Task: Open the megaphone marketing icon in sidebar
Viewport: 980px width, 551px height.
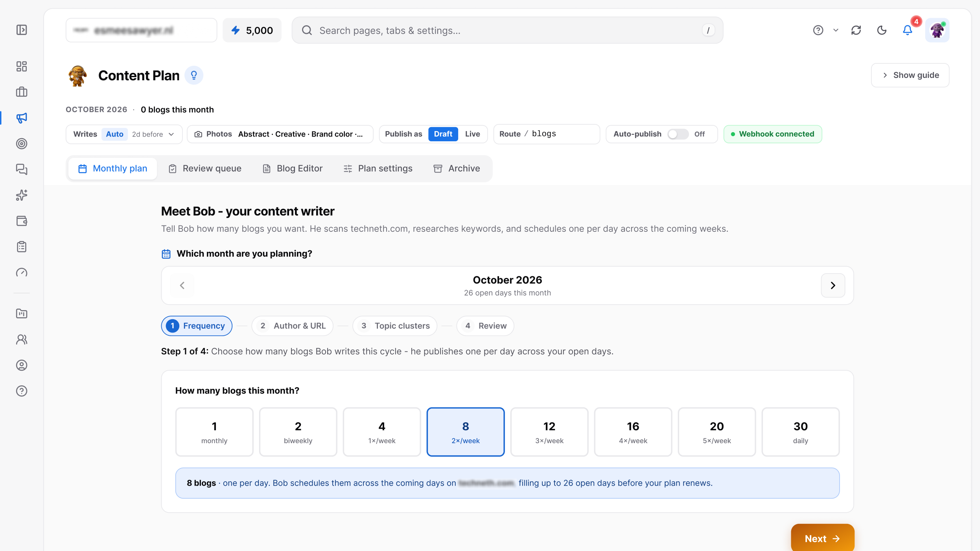Action: click(22, 118)
